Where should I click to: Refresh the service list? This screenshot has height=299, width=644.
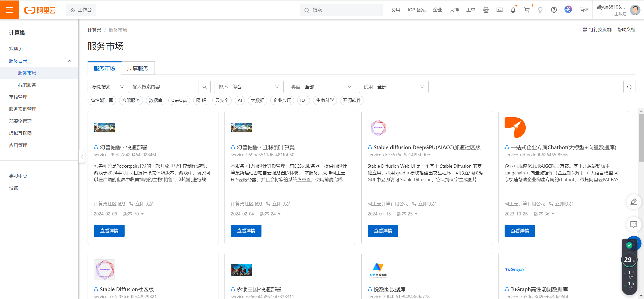coord(629,87)
